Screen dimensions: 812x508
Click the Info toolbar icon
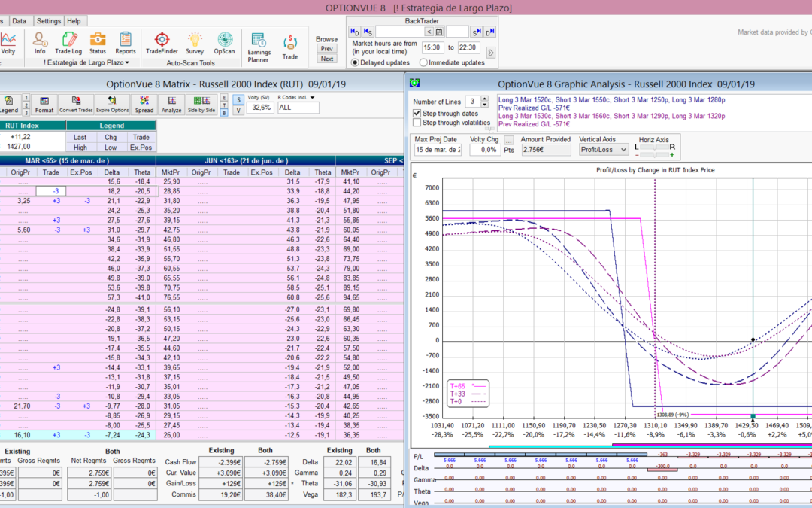(40, 43)
